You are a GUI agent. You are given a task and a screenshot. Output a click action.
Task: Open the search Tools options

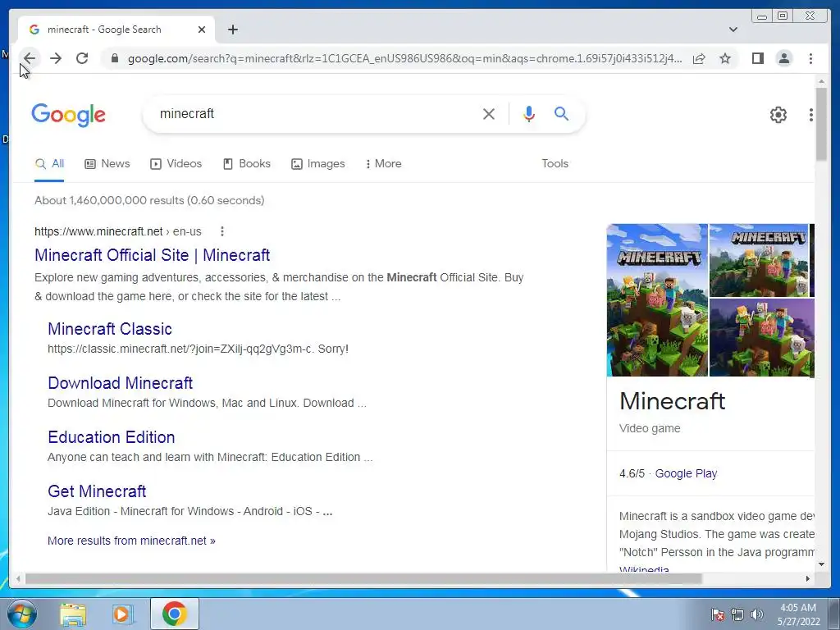click(555, 164)
